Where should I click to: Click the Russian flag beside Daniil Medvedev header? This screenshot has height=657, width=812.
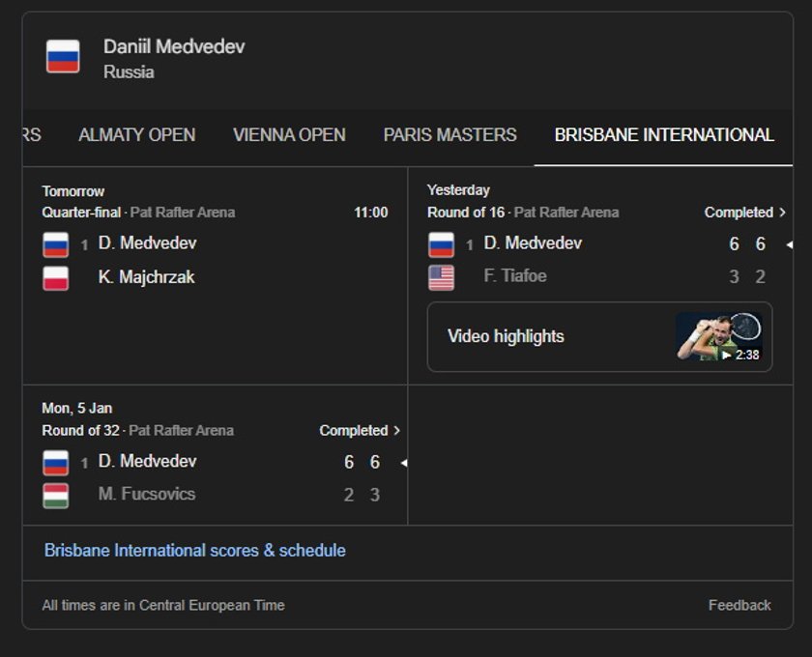coord(63,57)
